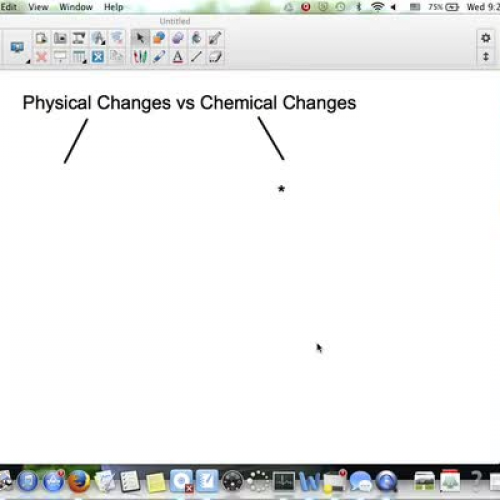Delete selection with the red X icon
The width and height of the screenshot is (500, 500).
pos(41,57)
